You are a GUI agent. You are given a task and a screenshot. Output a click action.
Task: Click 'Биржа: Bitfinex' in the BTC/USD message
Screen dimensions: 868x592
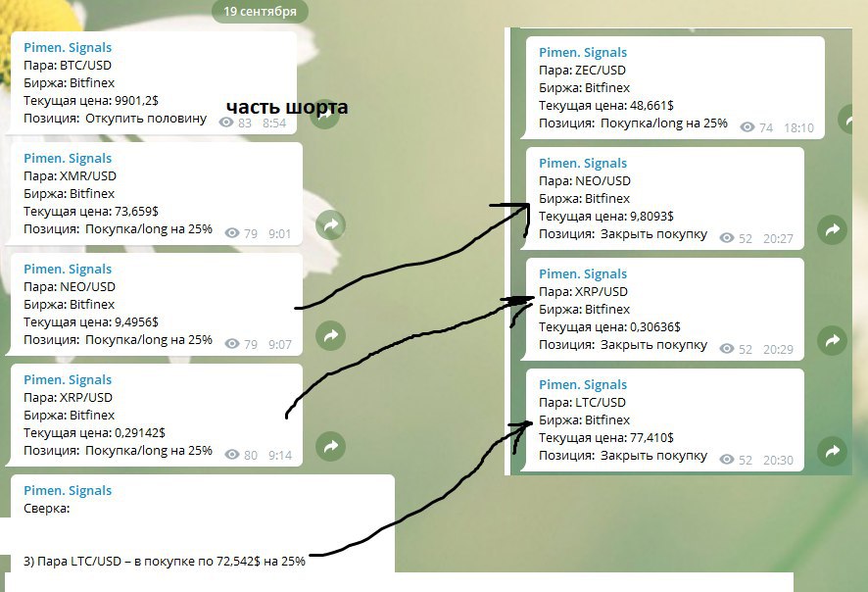[70, 83]
